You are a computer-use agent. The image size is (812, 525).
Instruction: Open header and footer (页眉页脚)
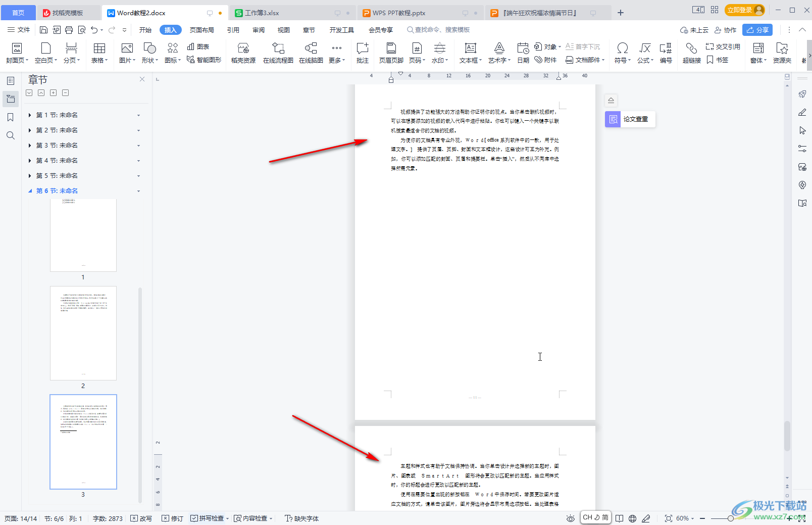point(391,53)
